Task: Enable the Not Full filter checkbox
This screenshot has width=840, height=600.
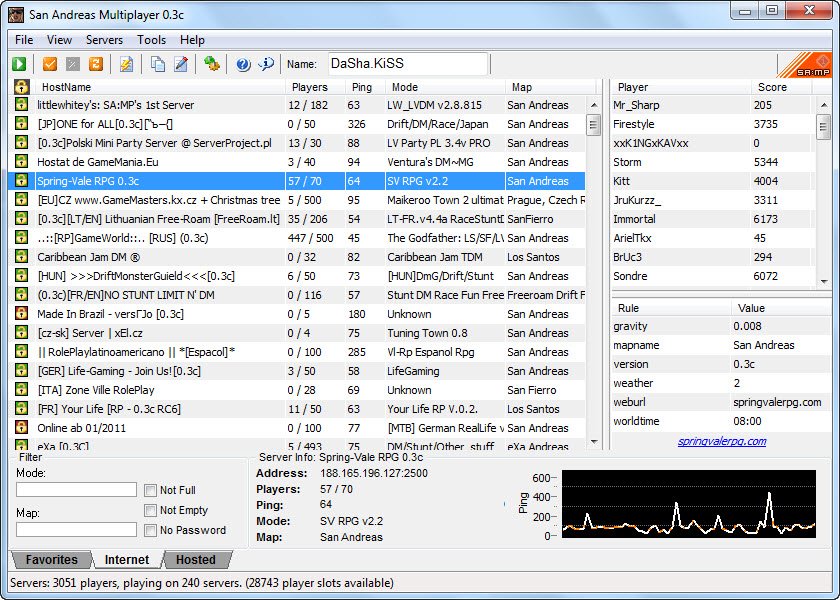Action: [151, 490]
